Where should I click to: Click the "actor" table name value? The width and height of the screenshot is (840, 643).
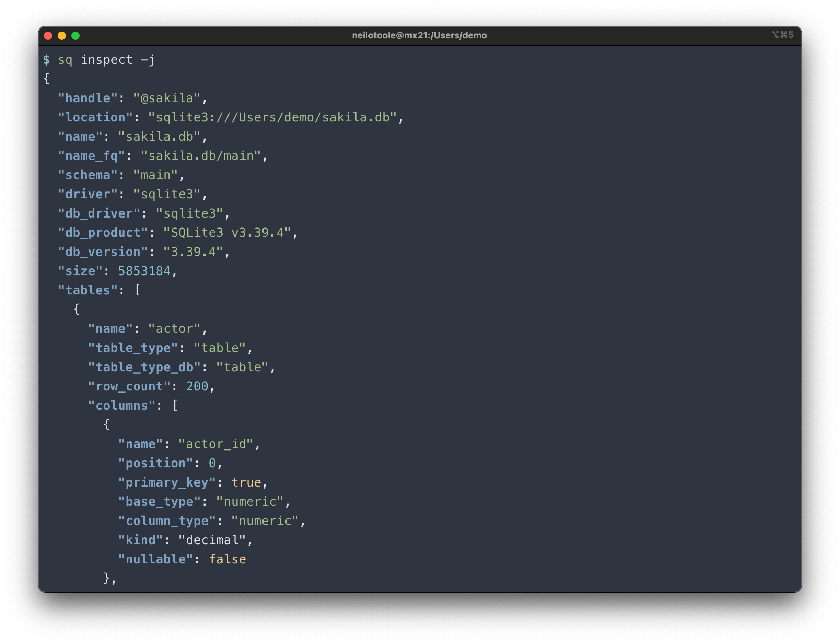175,329
